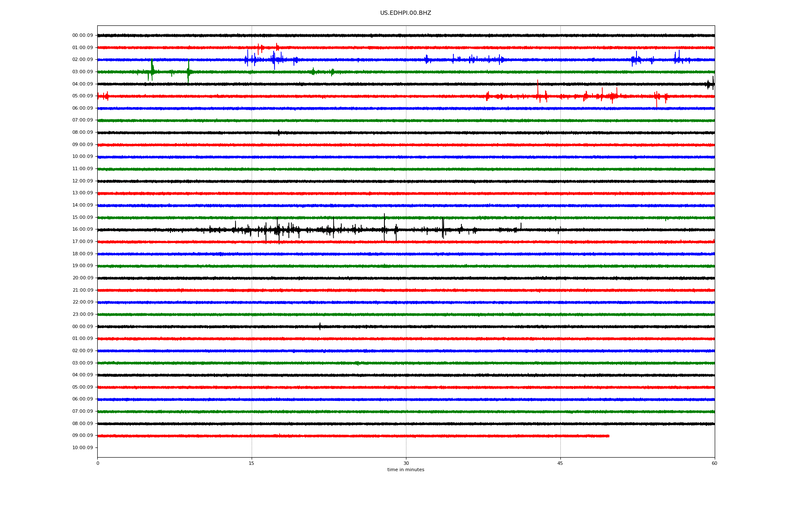This screenshot has height=508, width=812.
Task: Click the 0 tick label on x-axis
Action: coord(98,463)
